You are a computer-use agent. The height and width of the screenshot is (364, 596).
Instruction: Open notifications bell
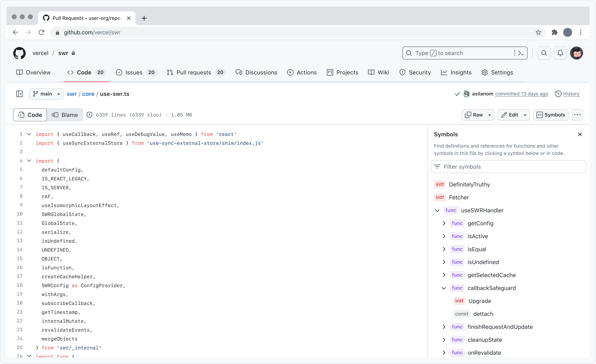tap(560, 53)
